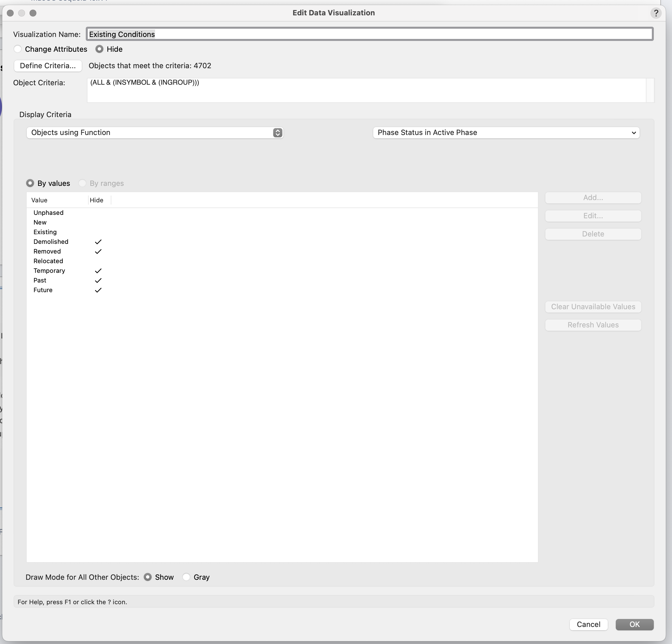The height and width of the screenshot is (644, 672).
Task: Select the Change Attributes radio button
Action: point(18,49)
